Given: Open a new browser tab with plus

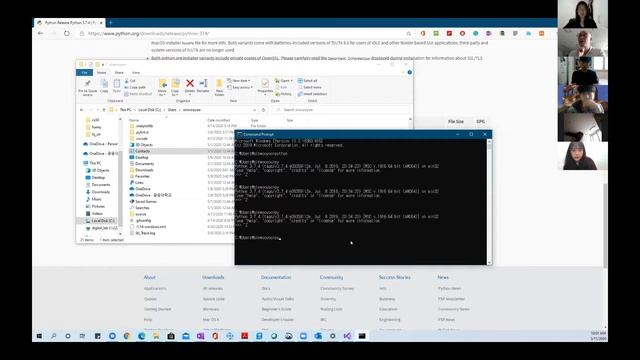Looking at the screenshot, I should (110, 23).
